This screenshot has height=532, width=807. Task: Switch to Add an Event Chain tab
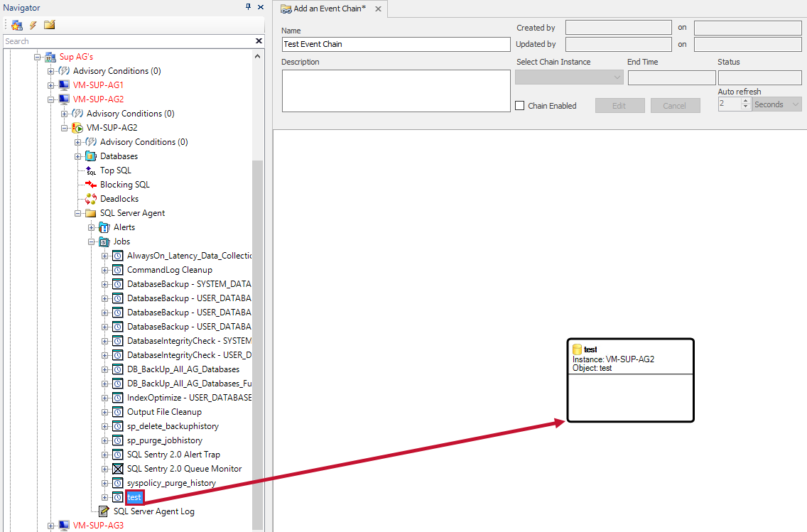[x=324, y=9]
